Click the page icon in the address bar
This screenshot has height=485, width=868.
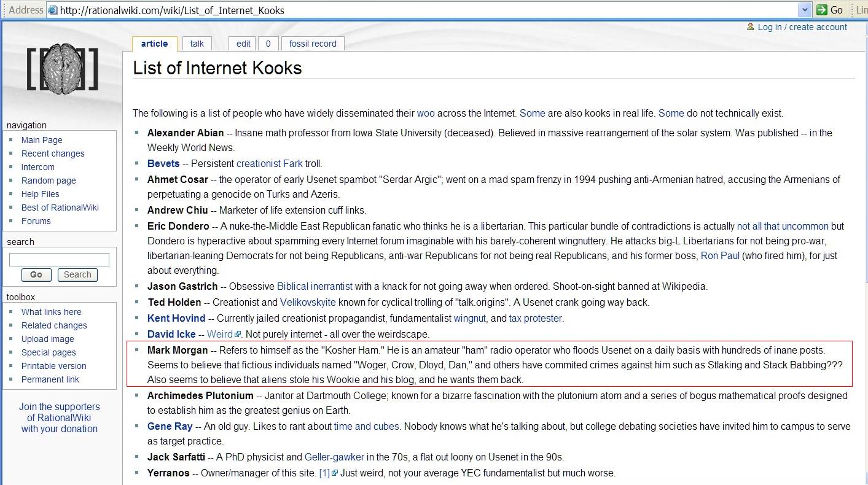53,10
